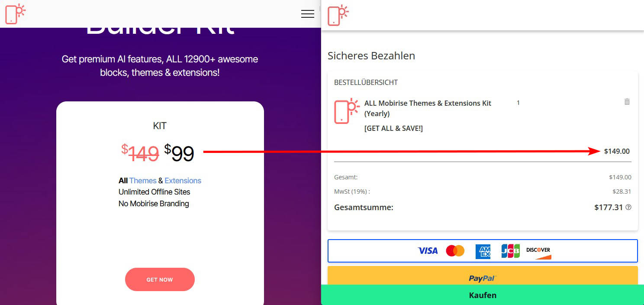Click the ALL Mobirise Themes & Extensions Kit title
The image size is (644, 305).
point(428,108)
